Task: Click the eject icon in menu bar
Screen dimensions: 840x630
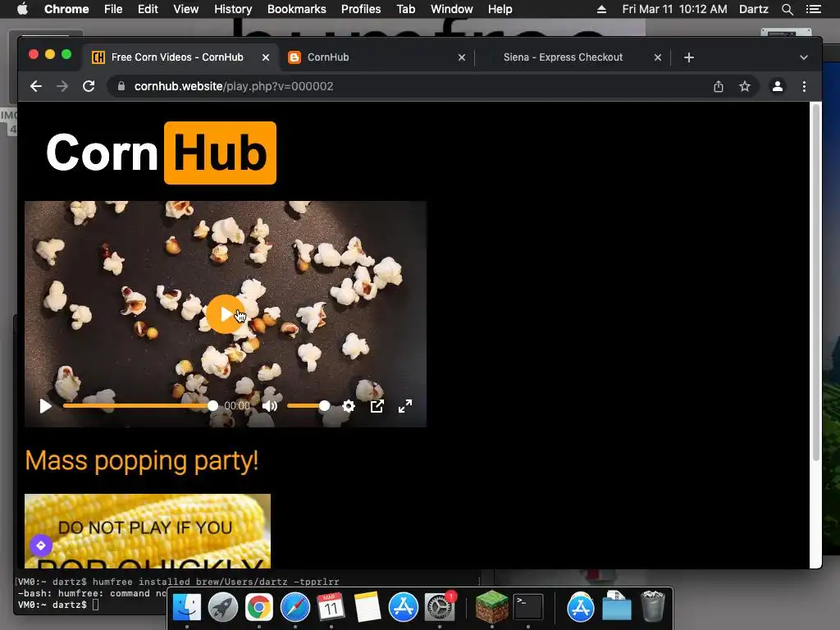Action: [x=601, y=9]
